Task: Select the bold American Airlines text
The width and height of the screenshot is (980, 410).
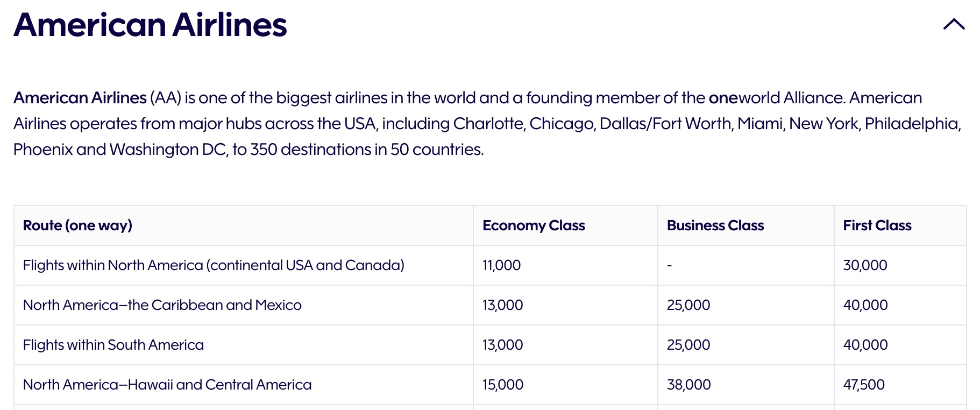Action: point(78,98)
